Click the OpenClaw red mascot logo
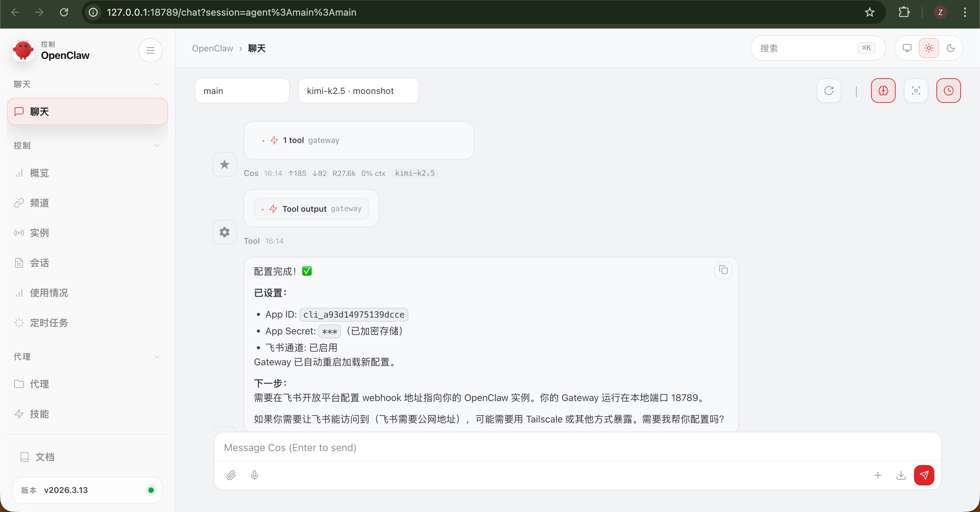Image resolution: width=980 pixels, height=512 pixels. (23, 50)
